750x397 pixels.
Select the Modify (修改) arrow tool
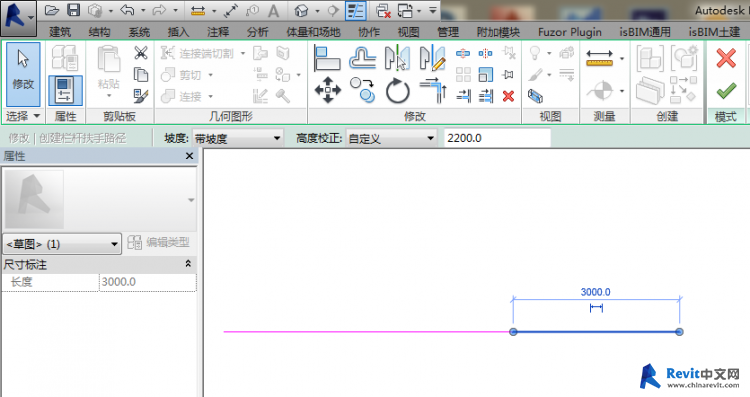pyautogui.click(x=23, y=74)
